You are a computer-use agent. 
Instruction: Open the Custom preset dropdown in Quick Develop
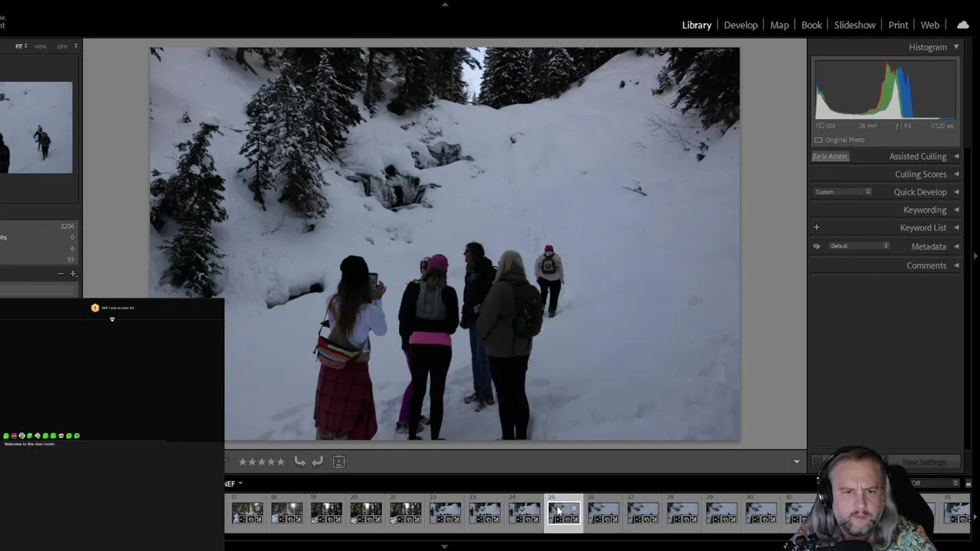842,192
